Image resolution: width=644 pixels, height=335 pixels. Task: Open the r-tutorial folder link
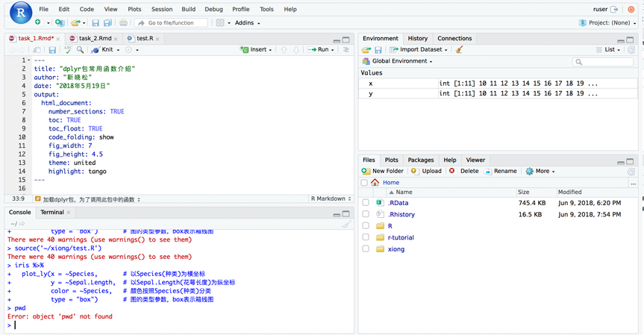point(401,237)
